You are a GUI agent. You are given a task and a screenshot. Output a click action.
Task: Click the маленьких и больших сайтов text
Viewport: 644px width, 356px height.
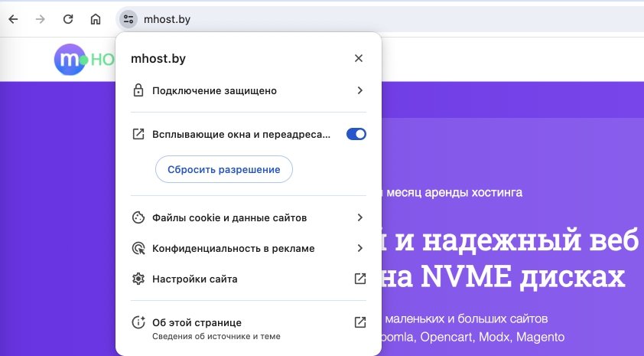pyautogui.click(x=467, y=318)
